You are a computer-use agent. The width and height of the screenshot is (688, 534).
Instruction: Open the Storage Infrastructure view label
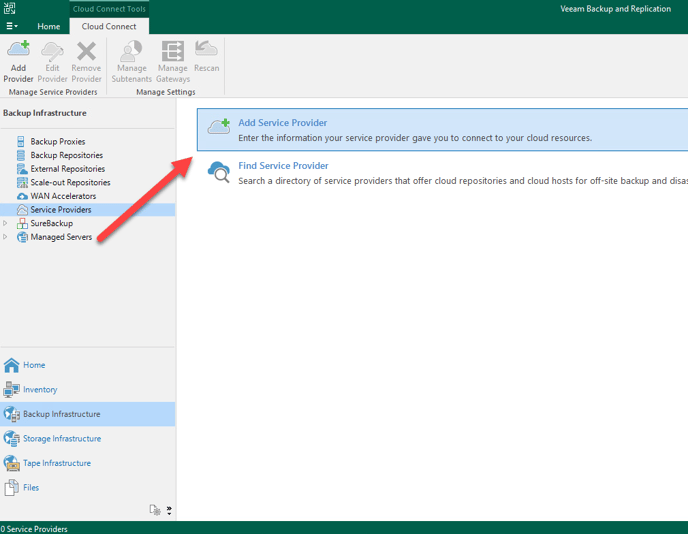[62, 439]
